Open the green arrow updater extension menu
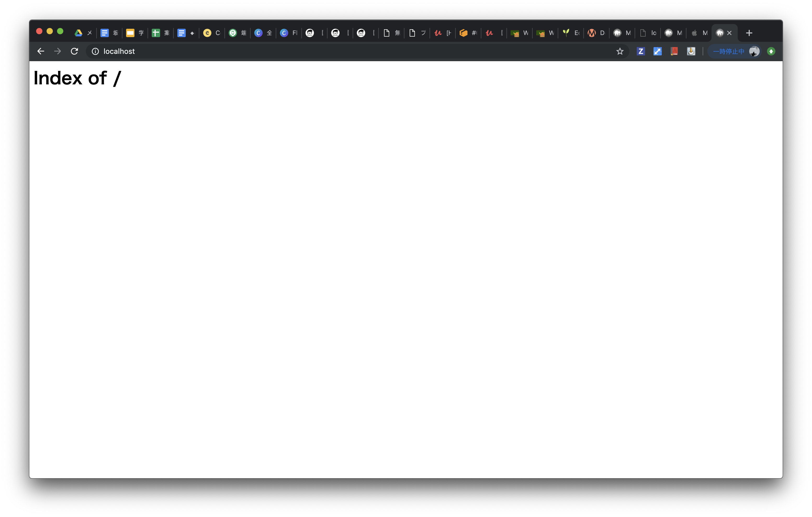Viewport: 812px width, 517px height. click(x=771, y=51)
